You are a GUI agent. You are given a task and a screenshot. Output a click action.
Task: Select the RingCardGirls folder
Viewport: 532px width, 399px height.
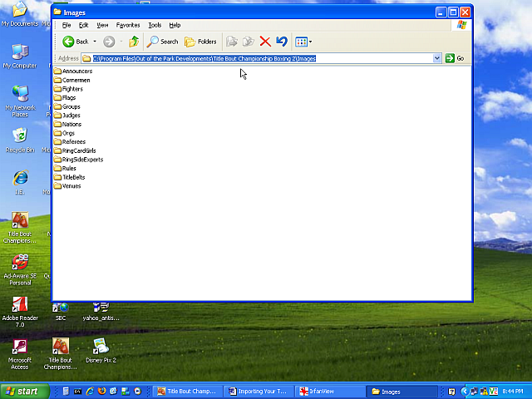pos(75,150)
